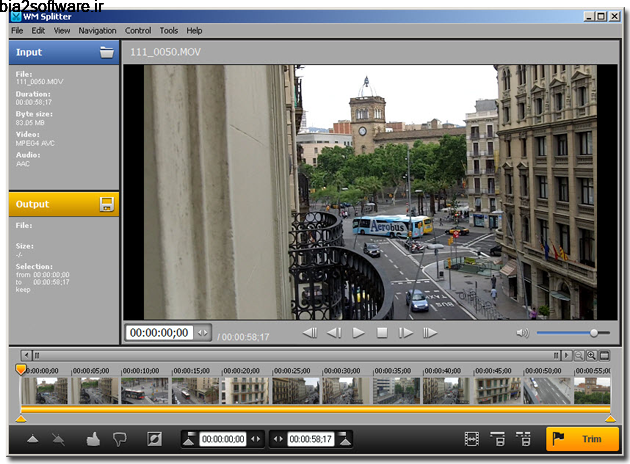Open the Navigation menu
The height and width of the screenshot is (464, 630).
pyautogui.click(x=97, y=31)
